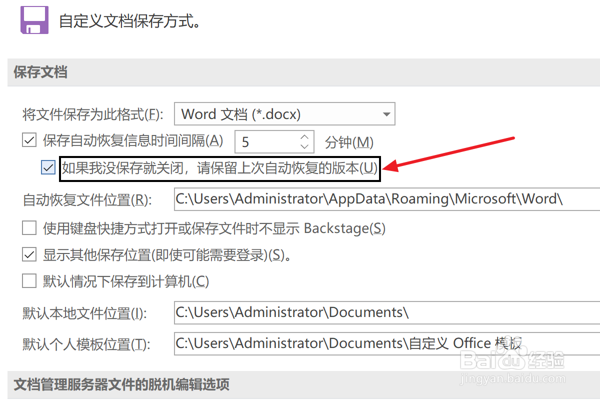Click the 默认本地文件位置(I) label

(85, 313)
